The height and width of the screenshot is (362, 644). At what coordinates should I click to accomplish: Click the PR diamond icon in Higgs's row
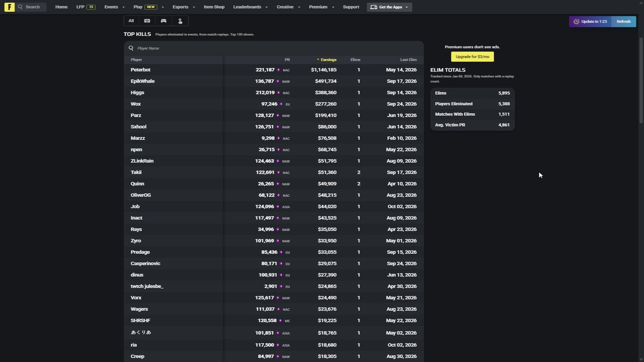point(278,93)
